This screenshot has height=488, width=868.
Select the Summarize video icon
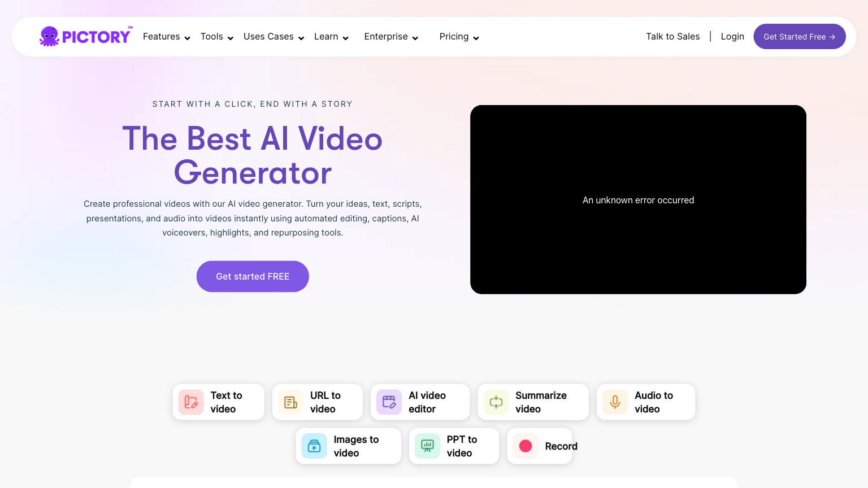(496, 402)
